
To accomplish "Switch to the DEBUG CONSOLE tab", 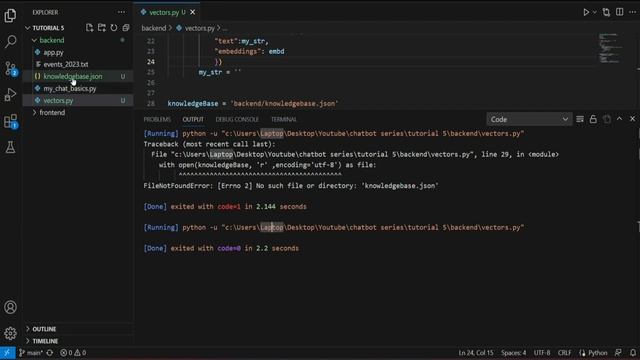I will point(237,119).
